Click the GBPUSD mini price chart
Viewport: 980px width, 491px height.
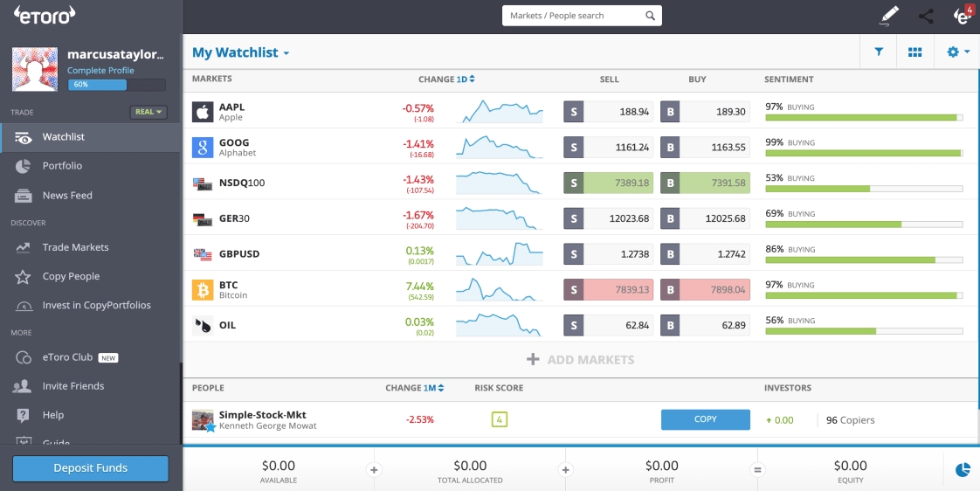point(500,254)
